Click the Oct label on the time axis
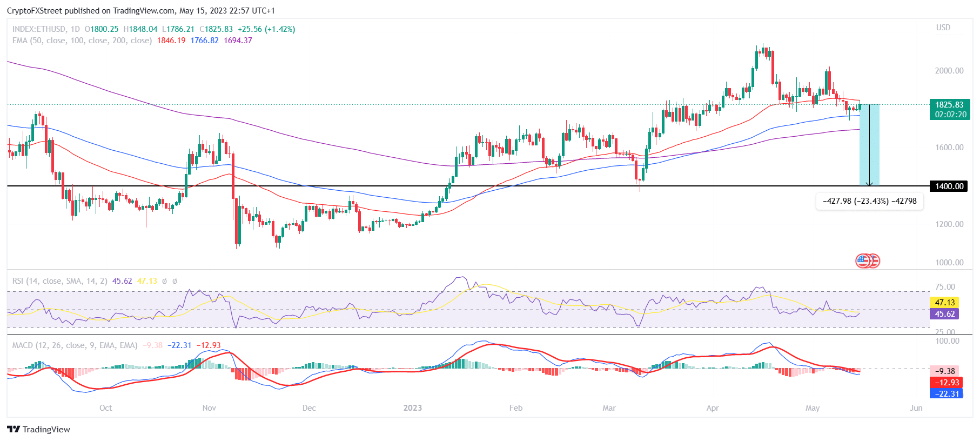This screenshot has width=980, height=441. pyautogui.click(x=106, y=408)
